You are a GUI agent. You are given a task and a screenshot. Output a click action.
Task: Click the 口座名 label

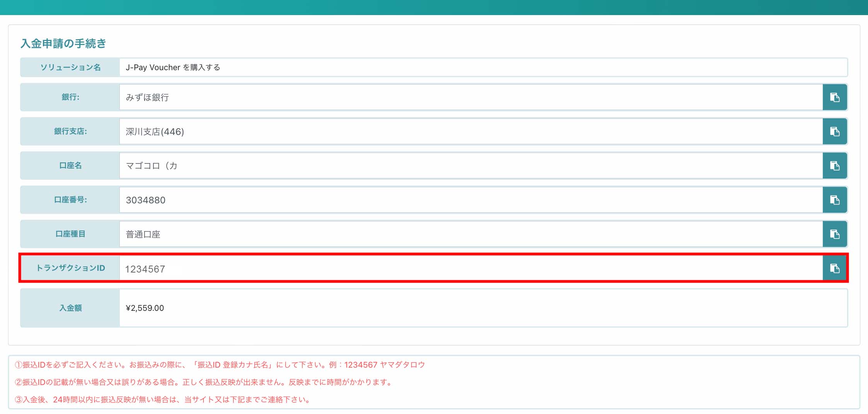click(x=70, y=165)
